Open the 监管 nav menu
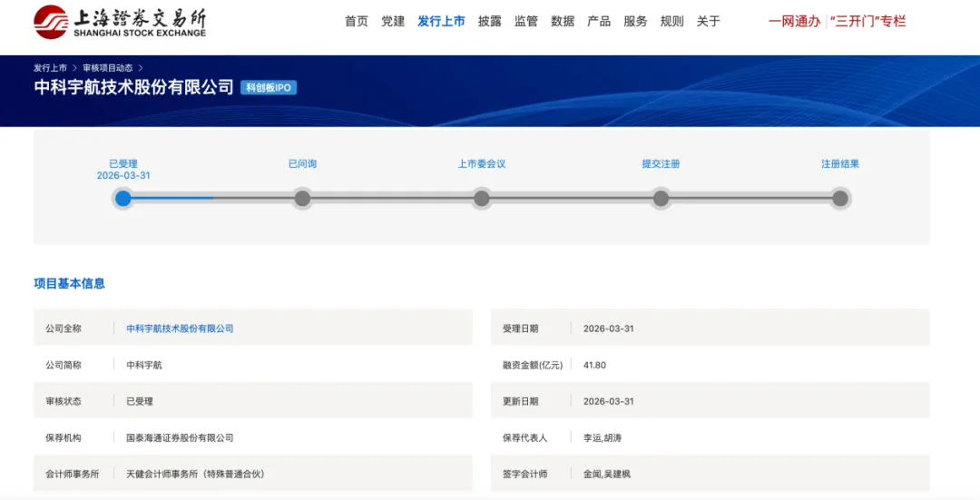The image size is (980, 500). click(526, 21)
